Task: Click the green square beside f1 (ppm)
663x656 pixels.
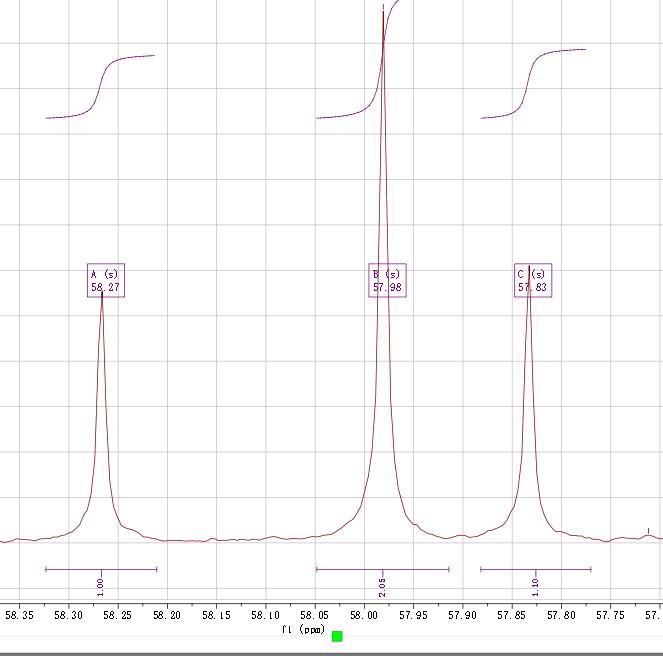Action: (337, 636)
